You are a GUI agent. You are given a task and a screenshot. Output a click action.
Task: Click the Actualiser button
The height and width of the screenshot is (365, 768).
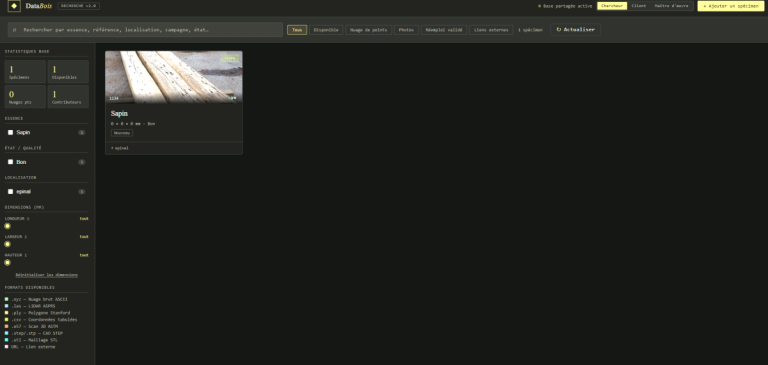(x=576, y=30)
